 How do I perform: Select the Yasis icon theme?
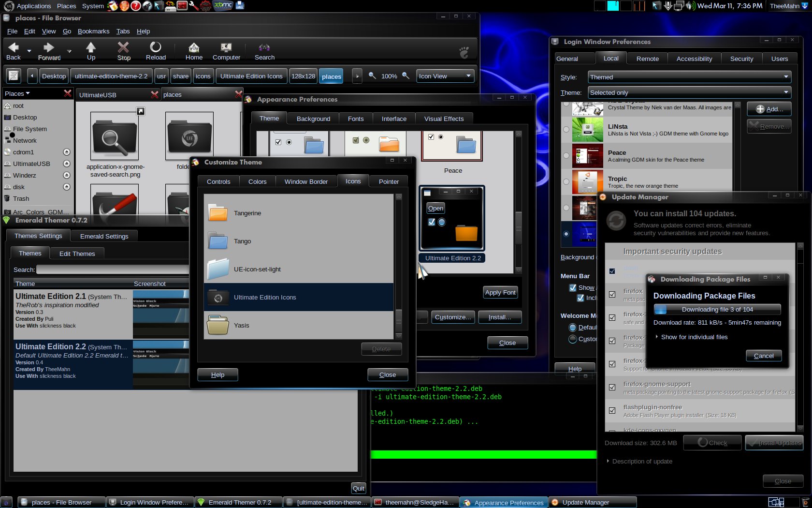tap(299, 325)
